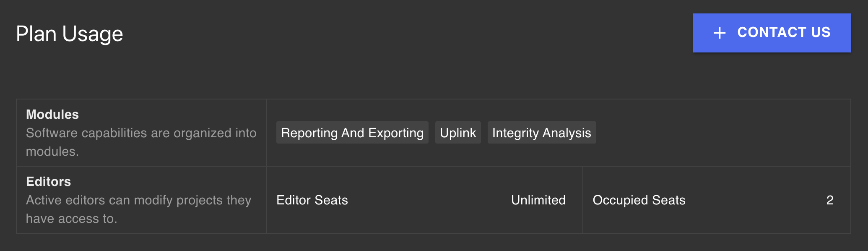Viewport: 868px width, 251px height.
Task: Select the Reporting And Exporting module tag
Action: click(x=352, y=133)
